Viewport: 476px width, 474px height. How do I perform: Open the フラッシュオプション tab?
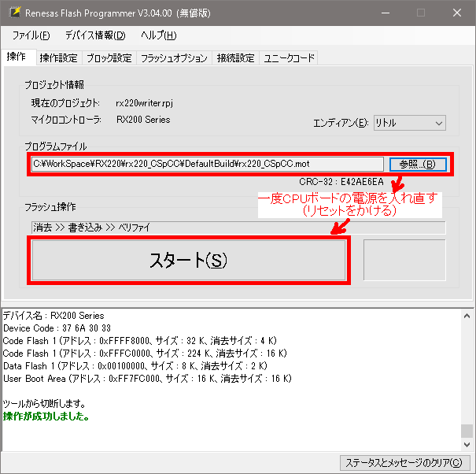click(x=174, y=57)
